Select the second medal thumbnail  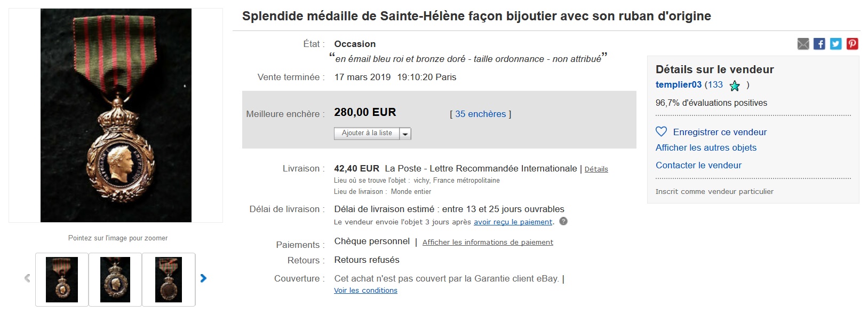point(115,279)
